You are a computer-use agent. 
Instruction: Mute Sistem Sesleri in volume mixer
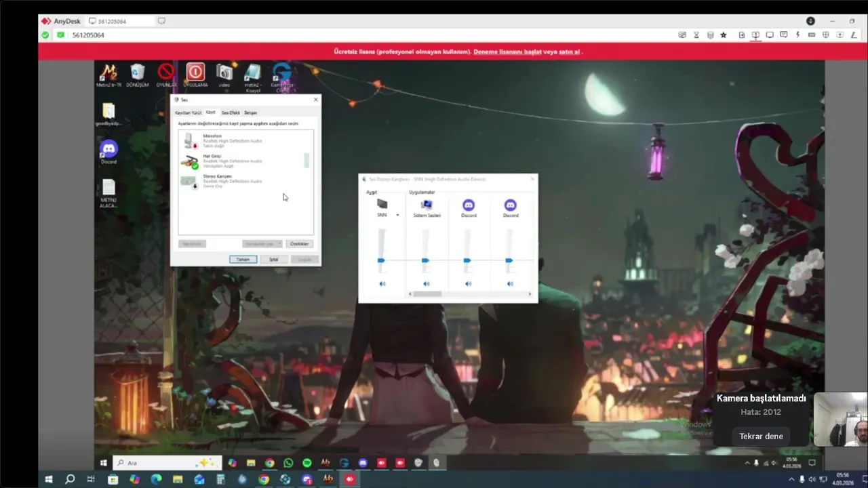coord(427,283)
